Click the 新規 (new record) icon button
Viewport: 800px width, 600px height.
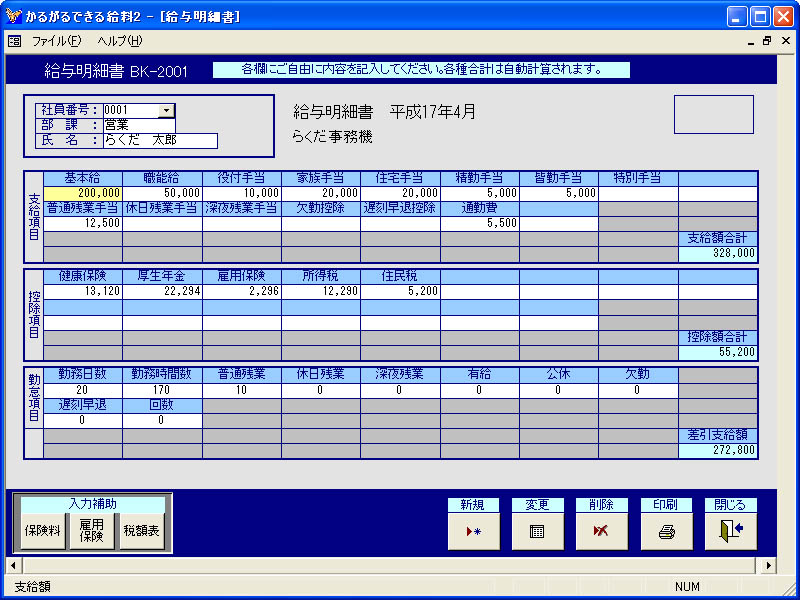(473, 531)
